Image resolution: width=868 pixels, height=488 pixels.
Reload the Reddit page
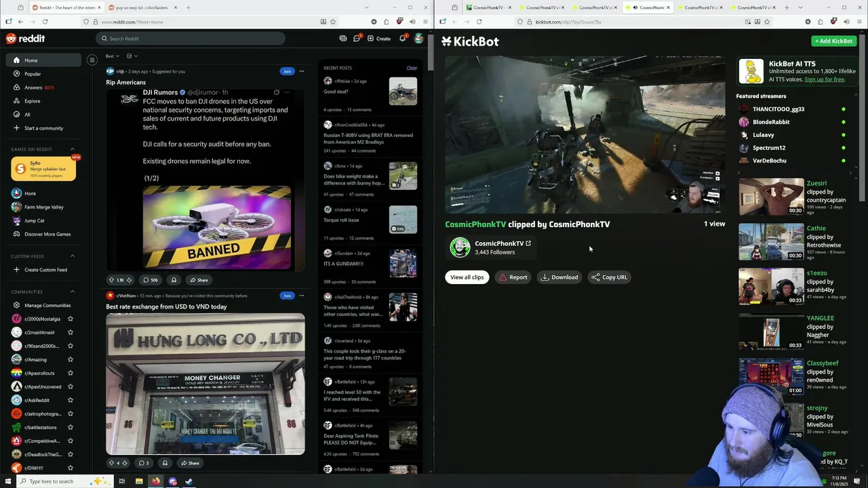[x=45, y=22]
